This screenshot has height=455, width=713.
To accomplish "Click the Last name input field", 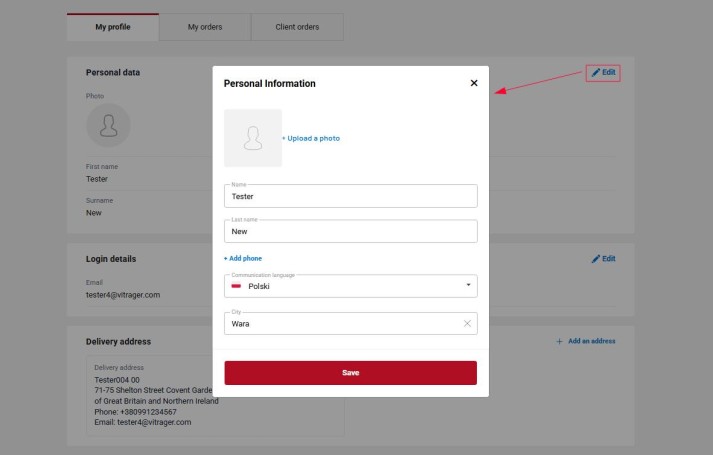I will pyautogui.click(x=350, y=231).
